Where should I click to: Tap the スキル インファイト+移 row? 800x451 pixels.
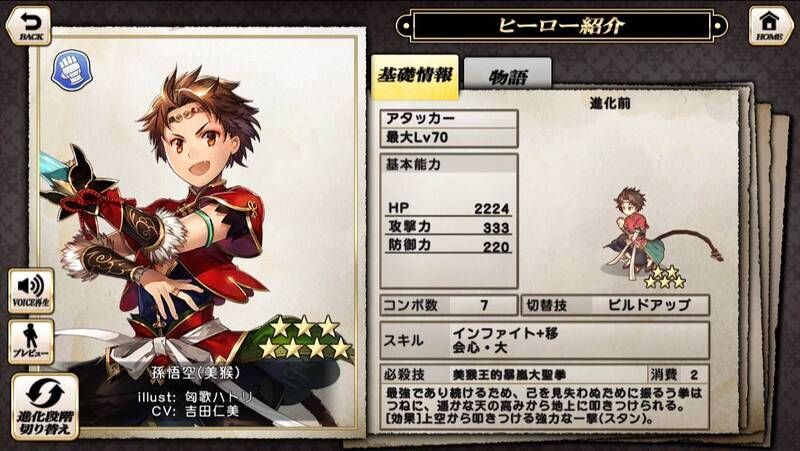[x=544, y=340]
